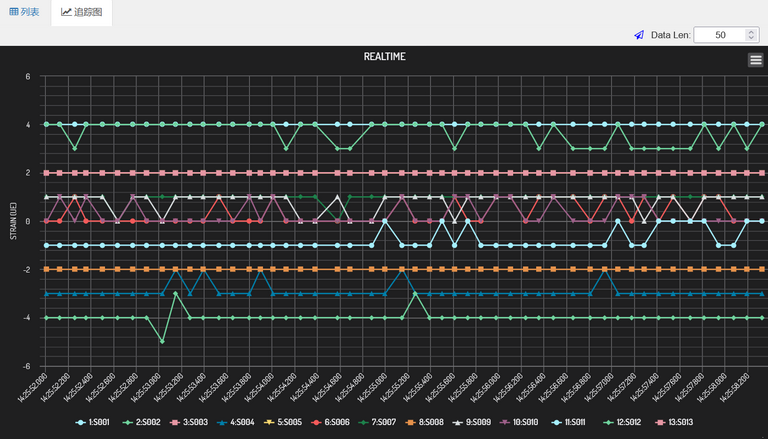
Task: Click the line chart icon on 追踪图 tab
Action: coord(66,13)
